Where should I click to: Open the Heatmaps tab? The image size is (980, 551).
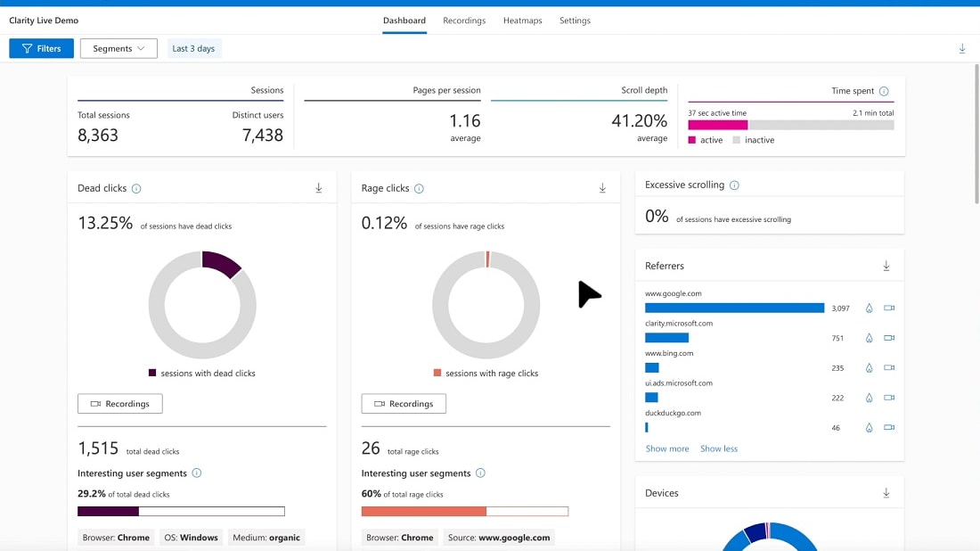(x=522, y=21)
